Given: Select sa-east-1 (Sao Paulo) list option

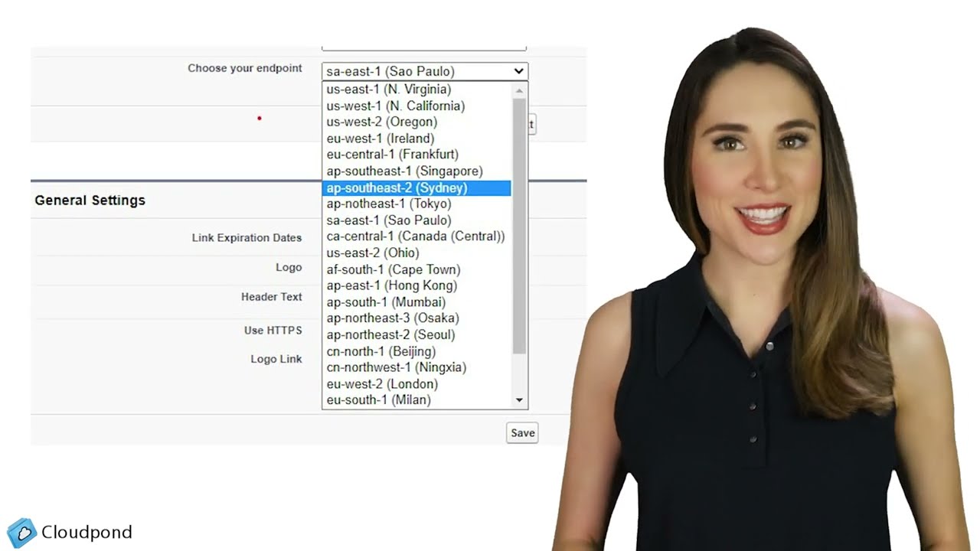Looking at the screenshot, I should coord(416,220).
